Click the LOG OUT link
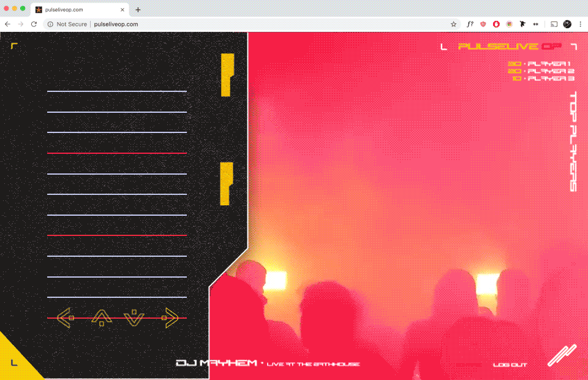 tap(510, 365)
